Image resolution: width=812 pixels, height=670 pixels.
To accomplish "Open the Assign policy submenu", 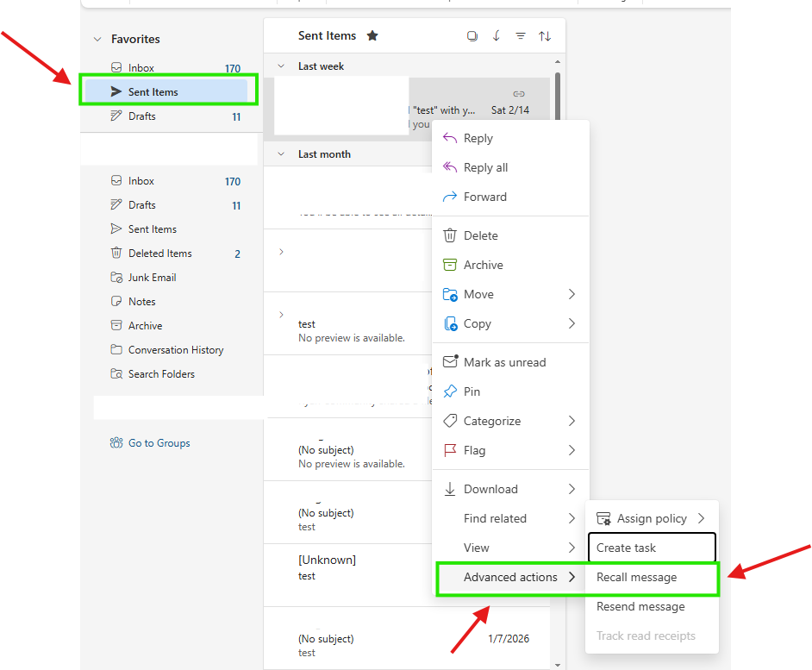I will tap(652, 519).
